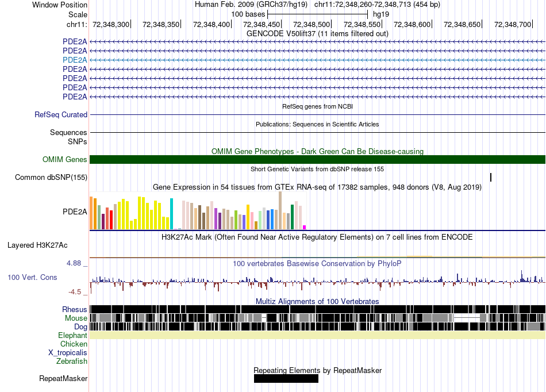
Task: Click the 'chr11:' ruler label
Action: pyautogui.click(x=77, y=24)
